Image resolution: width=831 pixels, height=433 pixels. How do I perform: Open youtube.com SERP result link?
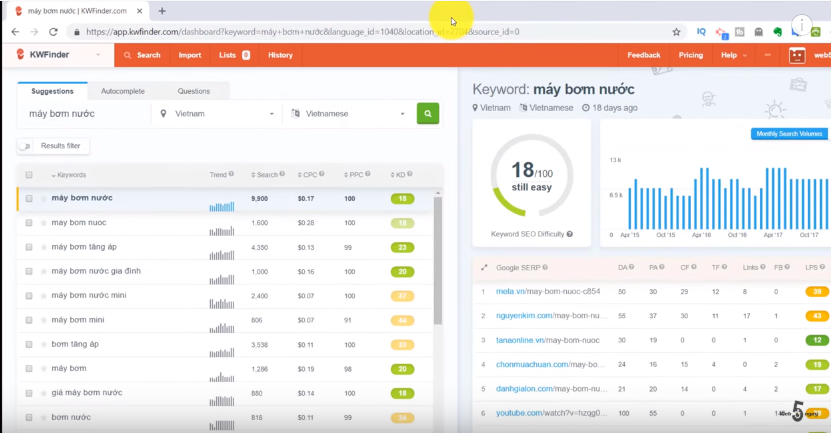tap(551, 413)
